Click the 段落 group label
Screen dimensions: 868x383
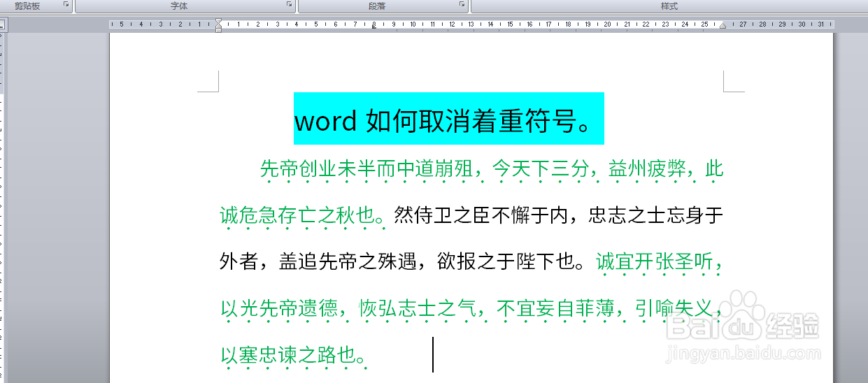pyautogui.click(x=377, y=6)
